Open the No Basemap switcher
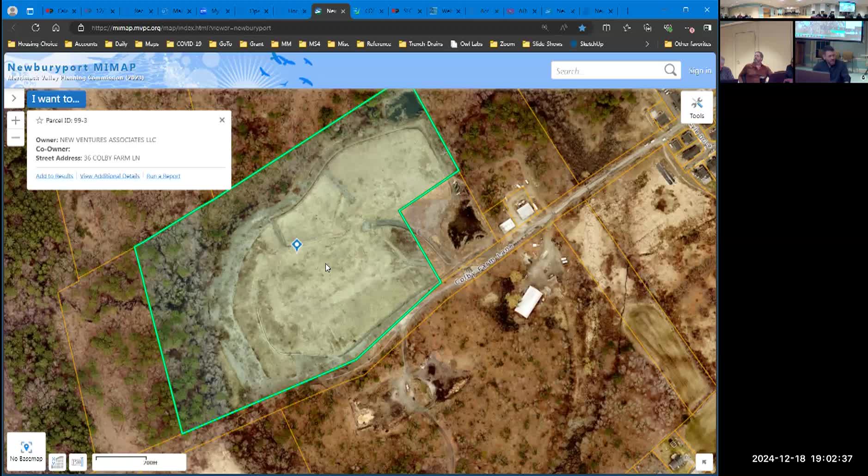This screenshot has height=476, width=868. (x=26, y=451)
